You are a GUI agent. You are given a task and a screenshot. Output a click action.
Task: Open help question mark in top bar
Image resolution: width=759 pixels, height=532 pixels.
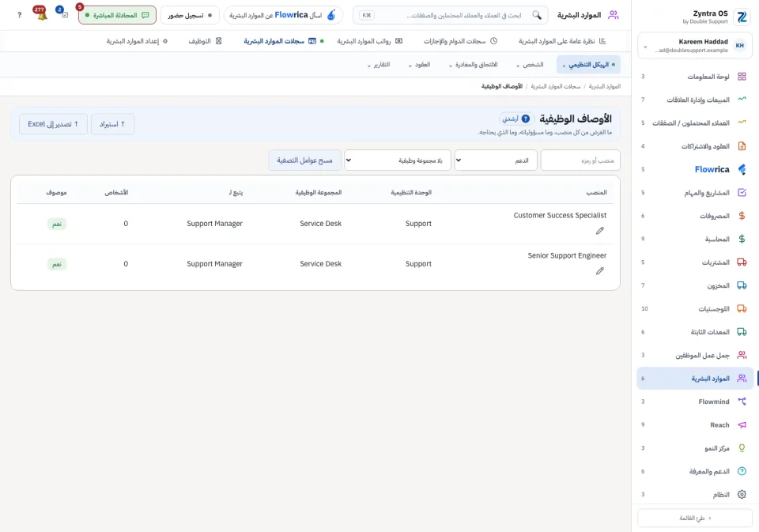pyautogui.click(x=19, y=15)
